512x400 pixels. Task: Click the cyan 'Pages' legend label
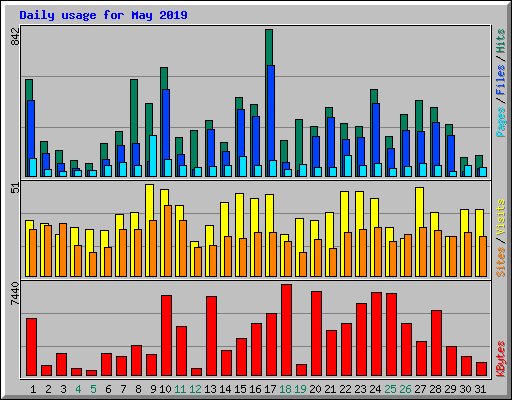500,122
